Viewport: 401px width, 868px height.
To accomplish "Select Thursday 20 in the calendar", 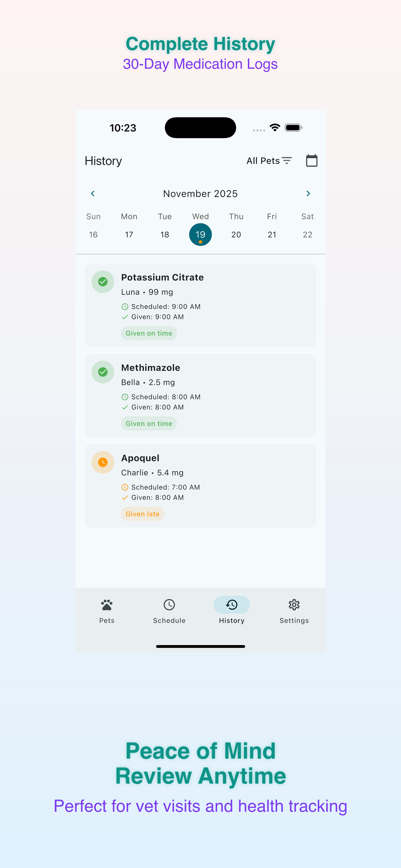I will [236, 235].
